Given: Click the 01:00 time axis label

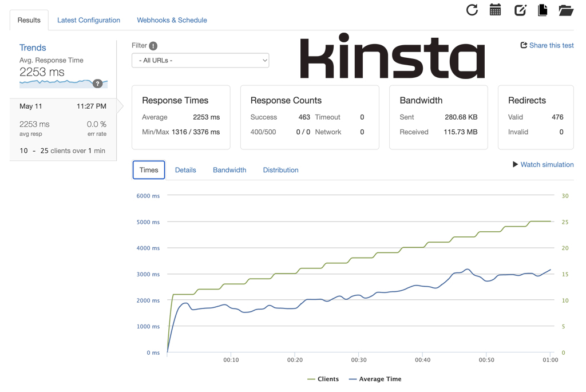Looking at the screenshot, I should tap(551, 360).
